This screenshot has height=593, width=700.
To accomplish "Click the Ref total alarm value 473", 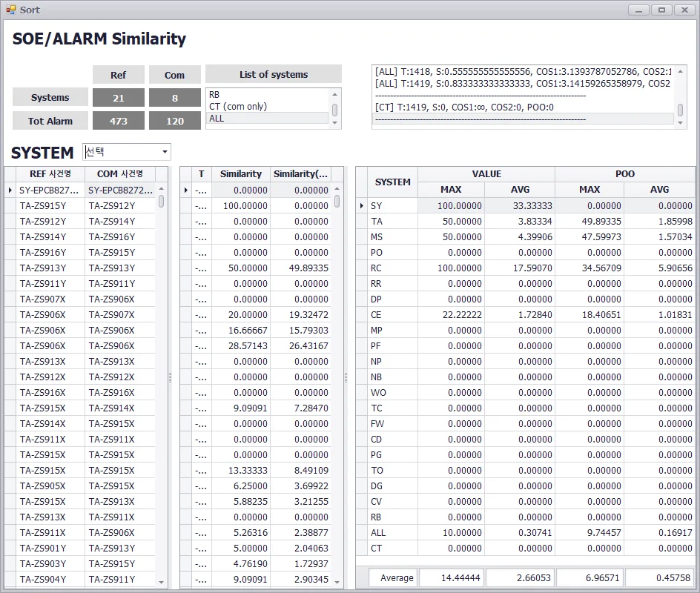I will coord(119,121).
